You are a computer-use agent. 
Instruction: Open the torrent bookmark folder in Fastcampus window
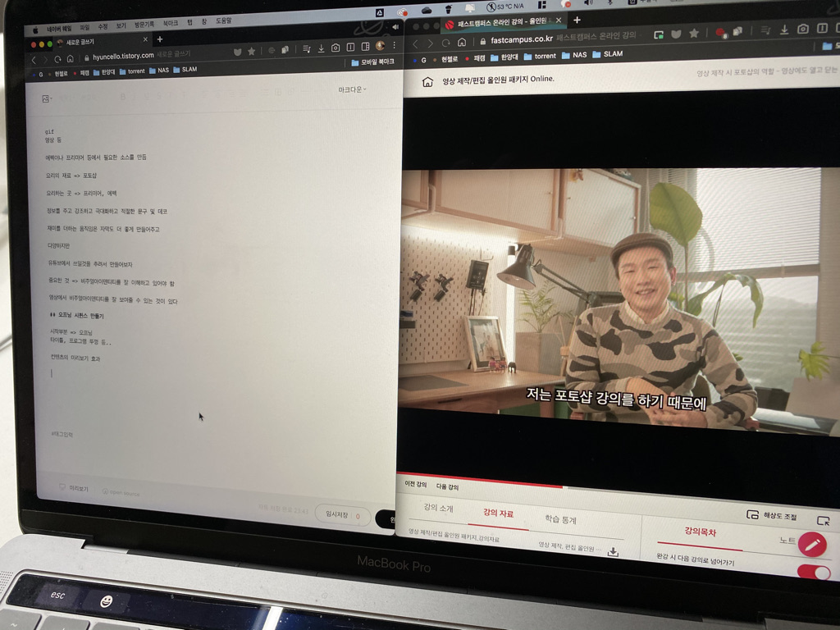(540, 56)
